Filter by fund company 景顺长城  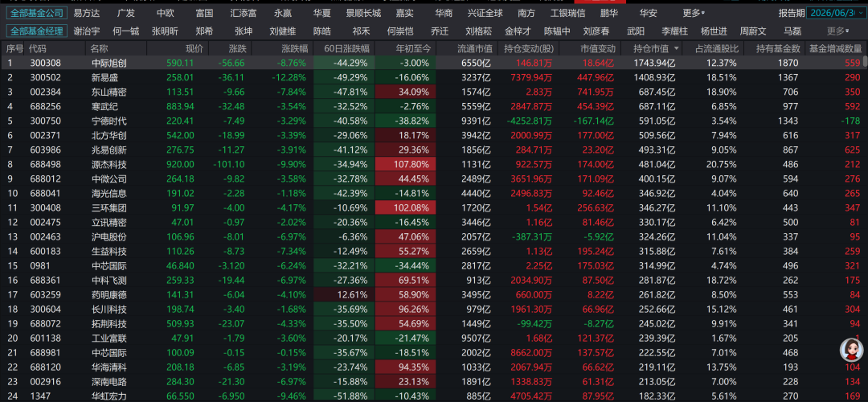[363, 13]
